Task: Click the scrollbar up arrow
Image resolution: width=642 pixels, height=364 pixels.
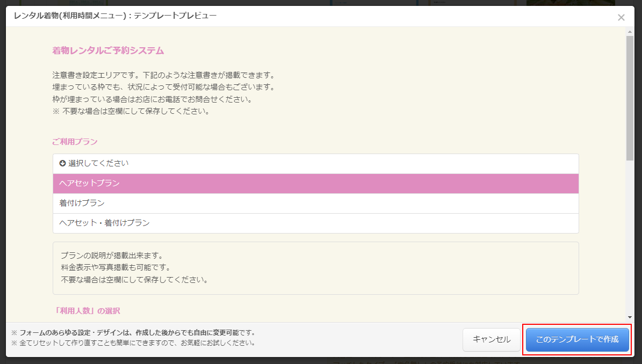Action: (x=630, y=32)
